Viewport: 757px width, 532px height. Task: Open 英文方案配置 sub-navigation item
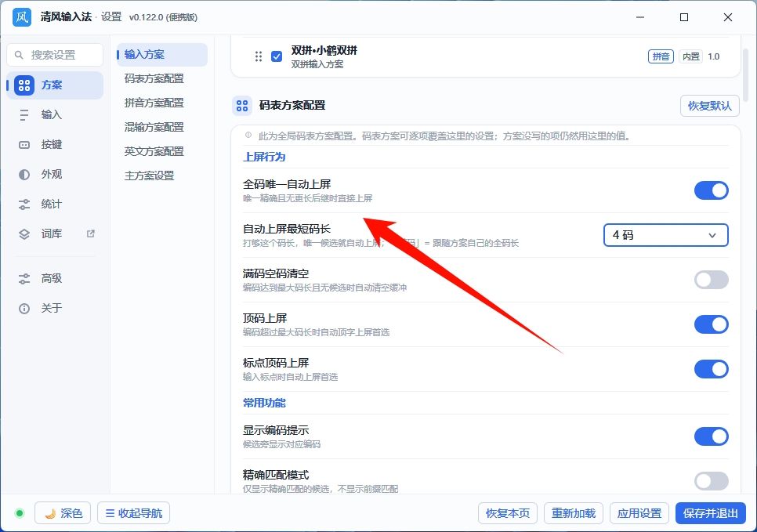162,151
